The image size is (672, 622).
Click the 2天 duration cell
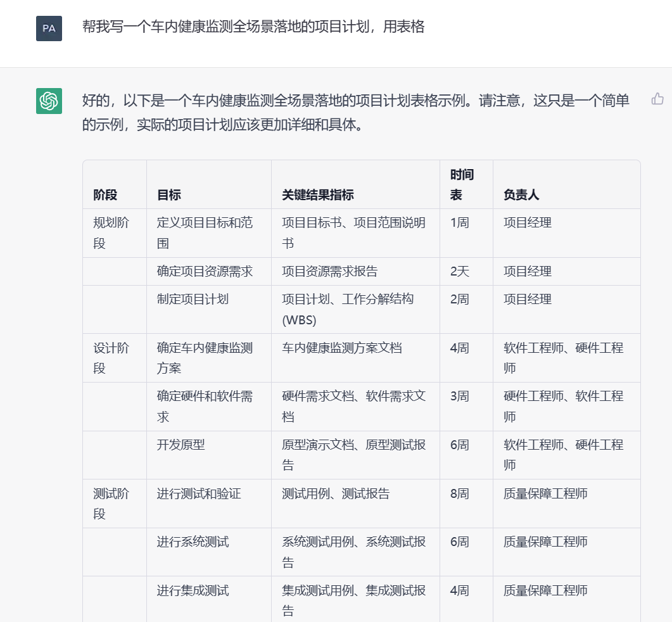point(460,271)
